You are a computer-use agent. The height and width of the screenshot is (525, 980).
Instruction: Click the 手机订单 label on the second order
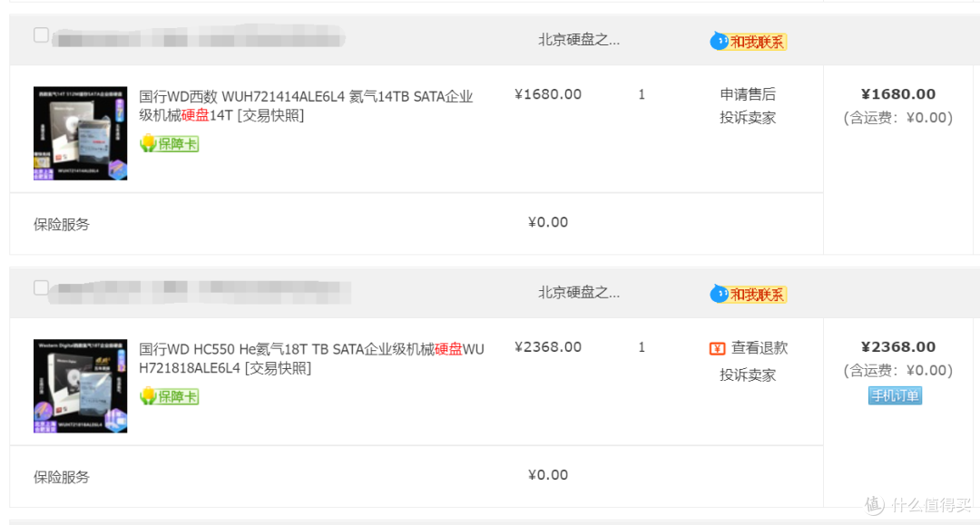tap(895, 395)
